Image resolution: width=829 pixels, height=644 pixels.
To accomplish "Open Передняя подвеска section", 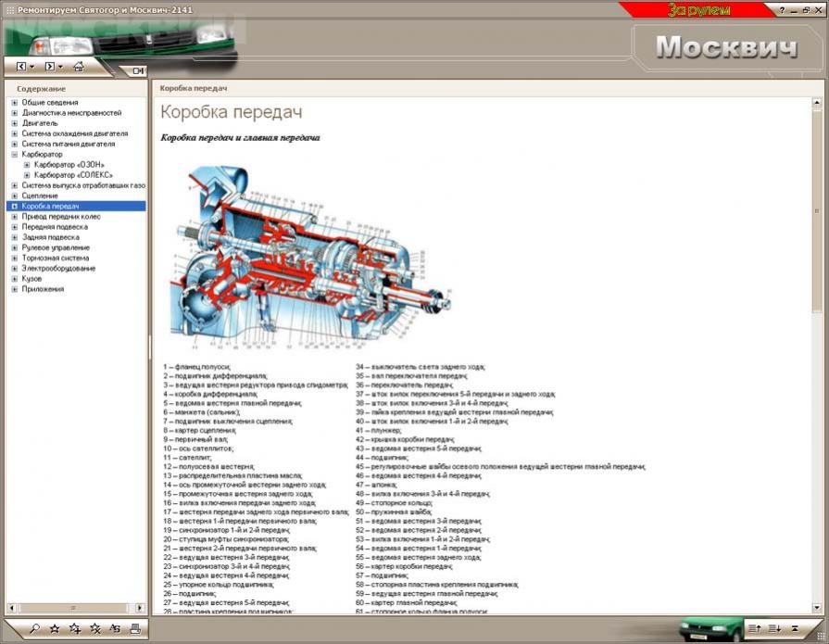I will (x=55, y=227).
